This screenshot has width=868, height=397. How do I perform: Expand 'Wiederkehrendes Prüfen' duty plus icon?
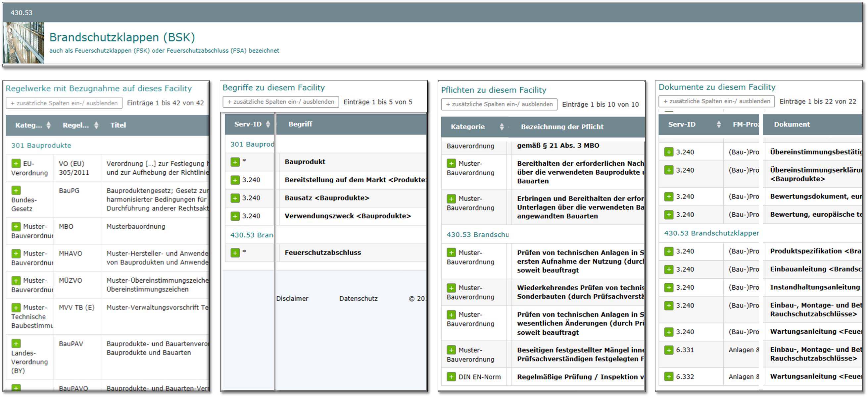451,288
